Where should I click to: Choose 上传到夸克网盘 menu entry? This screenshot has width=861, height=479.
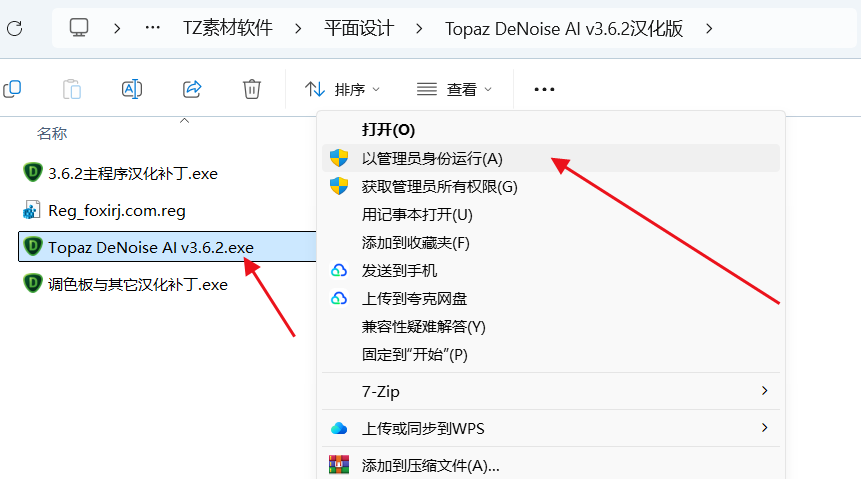(551, 299)
